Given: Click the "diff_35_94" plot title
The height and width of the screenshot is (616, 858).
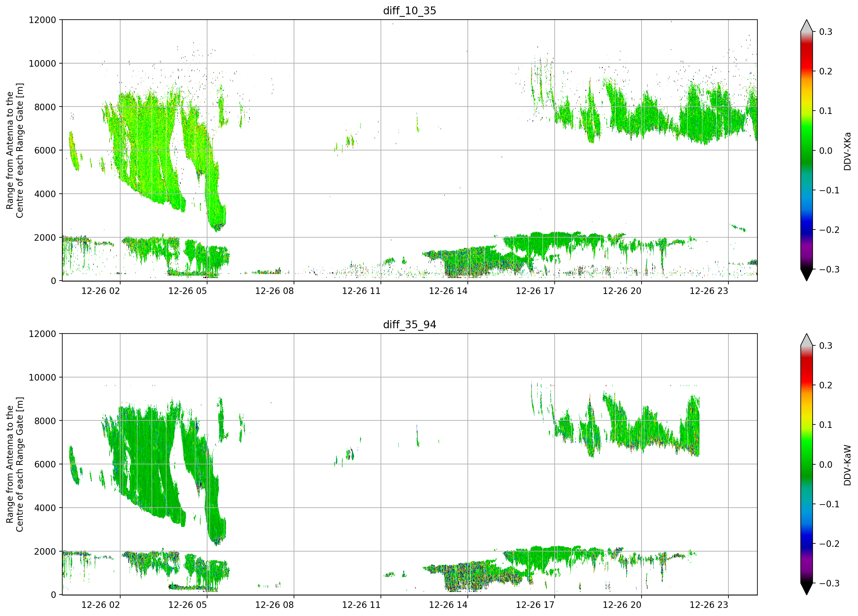Looking at the screenshot, I should (x=409, y=325).
